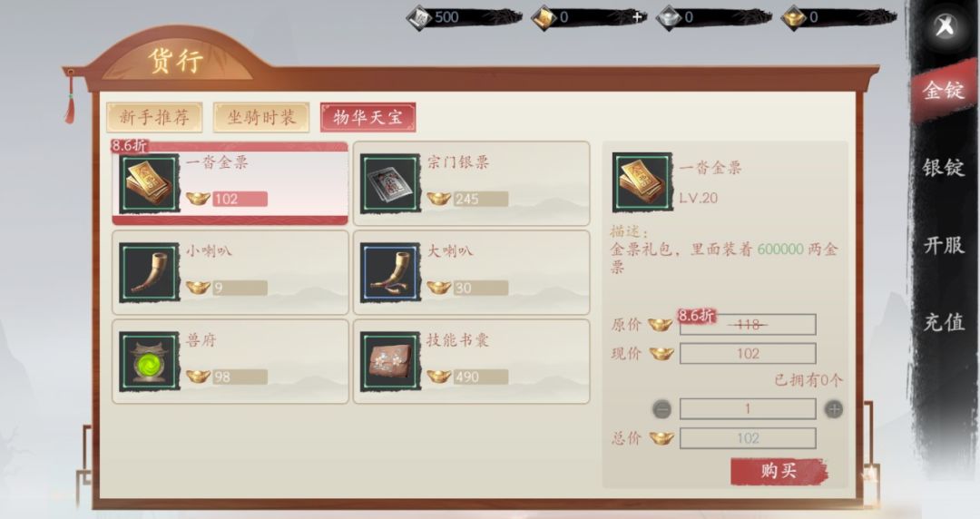Switch to the 新手推荐 tab
The height and width of the screenshot is (519, 980).
(154, 117)
